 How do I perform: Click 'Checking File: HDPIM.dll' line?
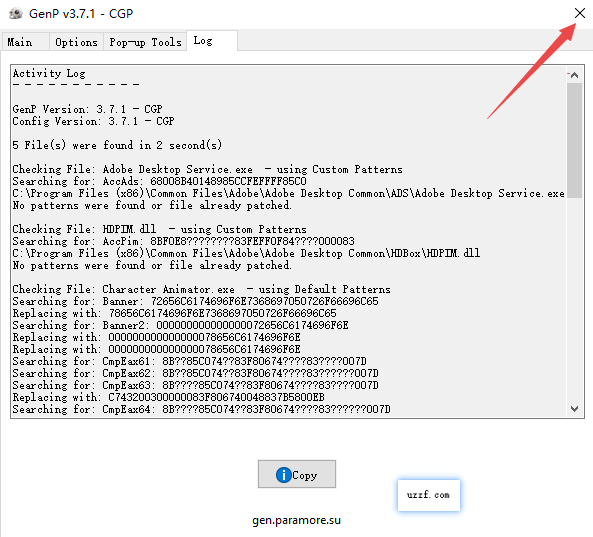tap(159, 229)
